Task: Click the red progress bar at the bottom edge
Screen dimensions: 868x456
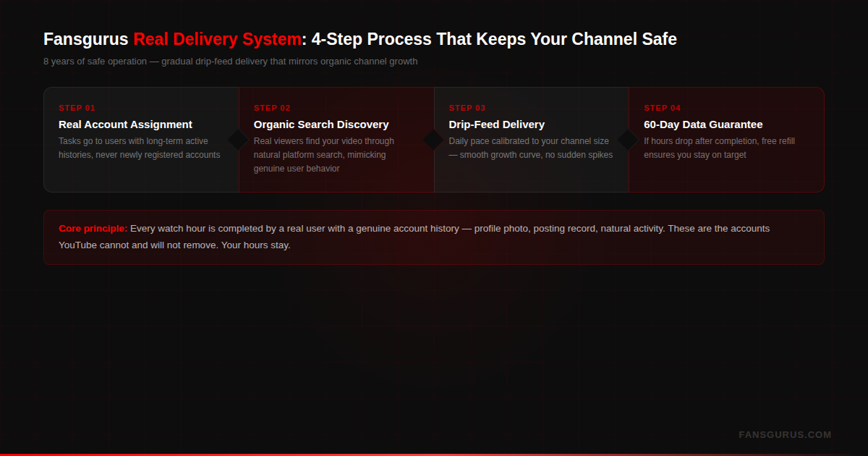Action: click(434, 455)
